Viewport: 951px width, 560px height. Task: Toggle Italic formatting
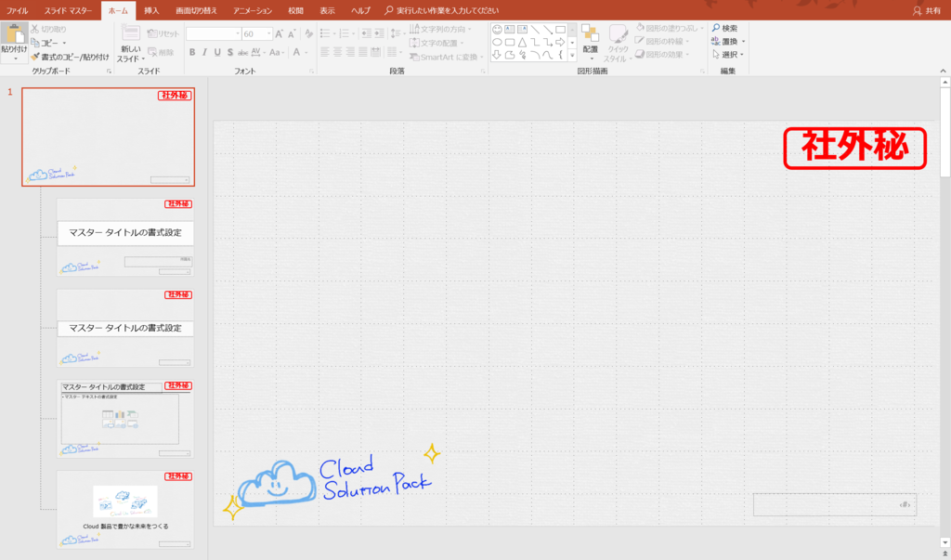pyautogui.click(x=204, y=52)
